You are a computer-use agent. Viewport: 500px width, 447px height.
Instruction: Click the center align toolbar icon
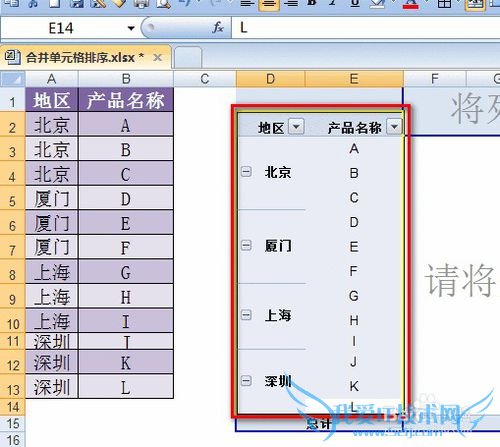pos(269,4)
